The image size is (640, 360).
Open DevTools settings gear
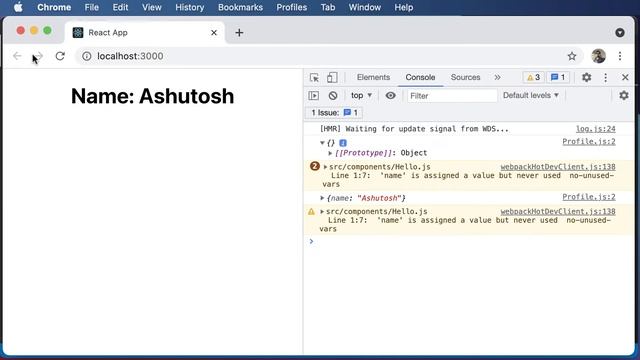pos(586,78)
